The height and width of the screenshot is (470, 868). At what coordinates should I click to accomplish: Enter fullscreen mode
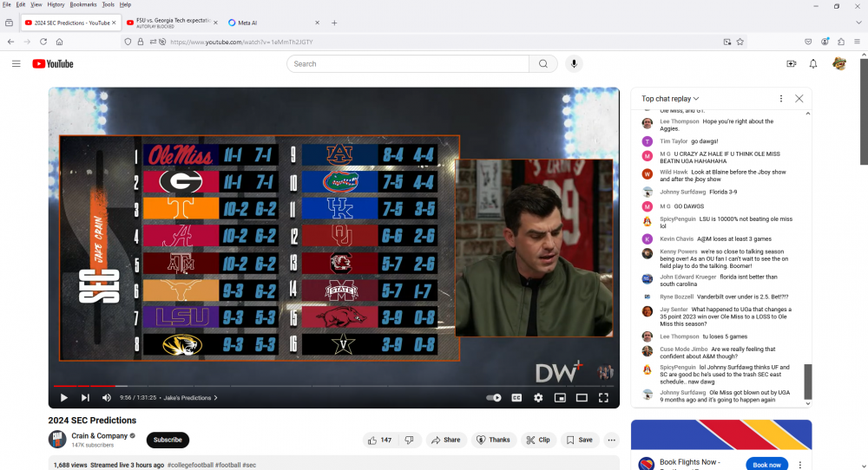(x=603, y=398)
